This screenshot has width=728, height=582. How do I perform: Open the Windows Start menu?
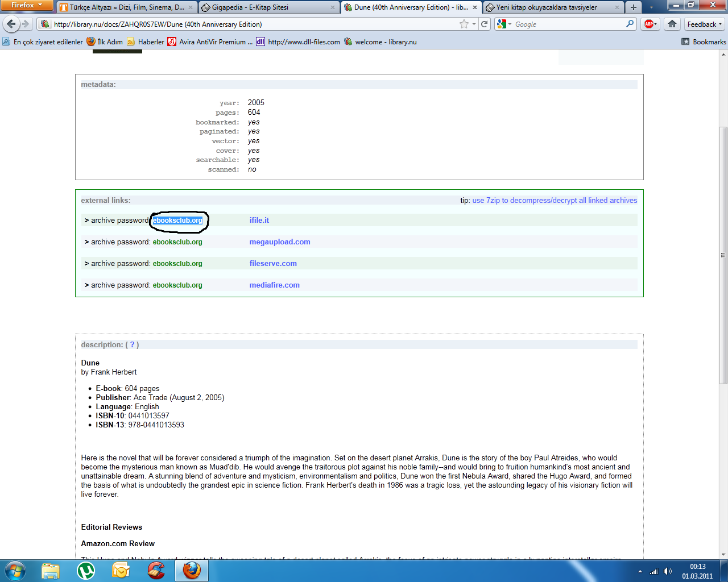coord(15,570)
